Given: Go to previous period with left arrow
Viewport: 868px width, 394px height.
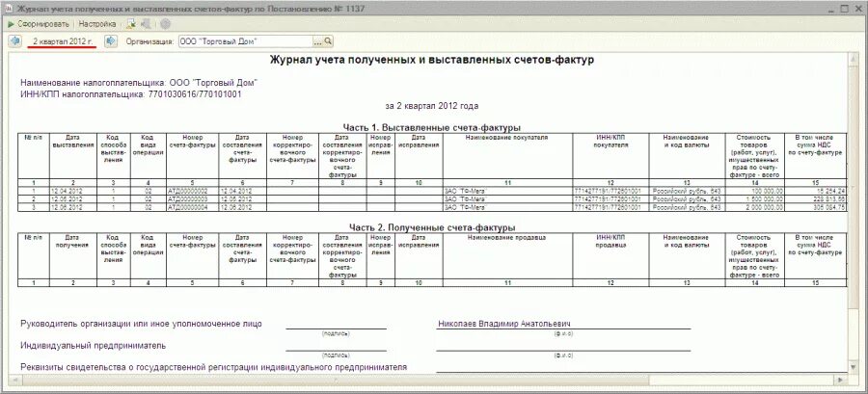Looking at the screenshot, I should tap(14, 41).
